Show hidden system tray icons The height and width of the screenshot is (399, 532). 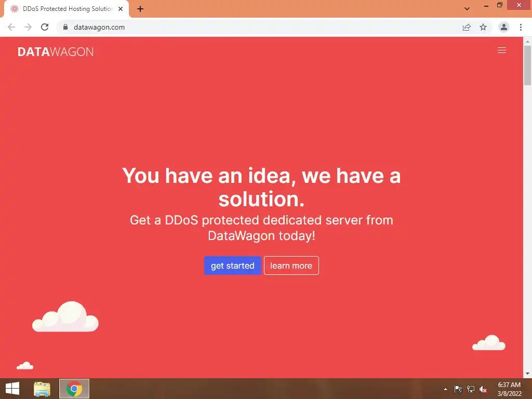click(445, 389)
